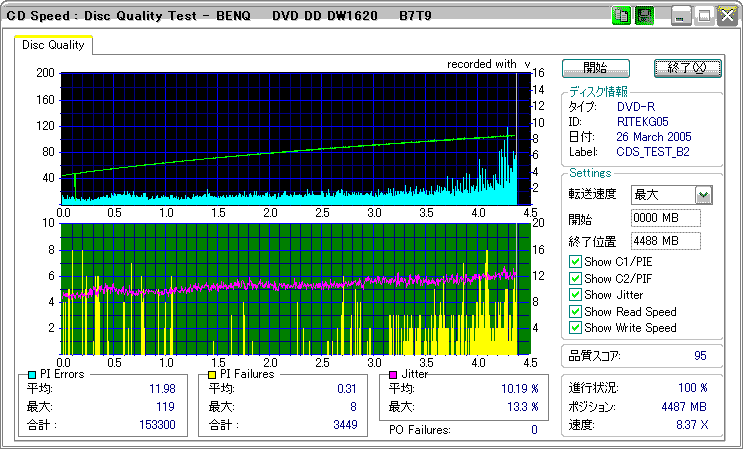Image resolution: width=743 pixels, height=449 pixels.
Task: Toggle Show C2/PIF checkbox
Action: coord(575,278)
